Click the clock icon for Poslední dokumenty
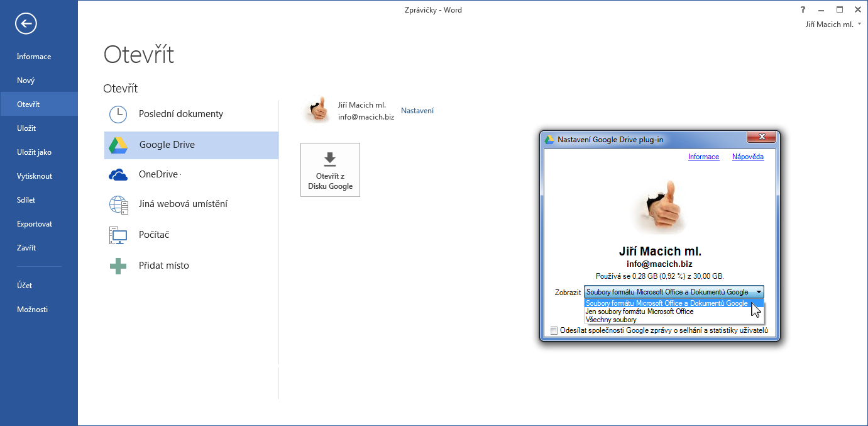 pos(118,114)
